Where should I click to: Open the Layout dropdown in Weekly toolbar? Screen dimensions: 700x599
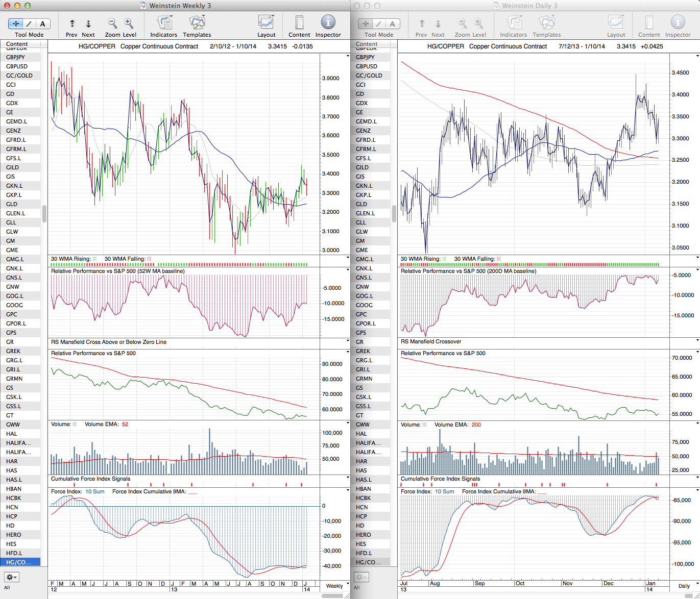point(266,23)
